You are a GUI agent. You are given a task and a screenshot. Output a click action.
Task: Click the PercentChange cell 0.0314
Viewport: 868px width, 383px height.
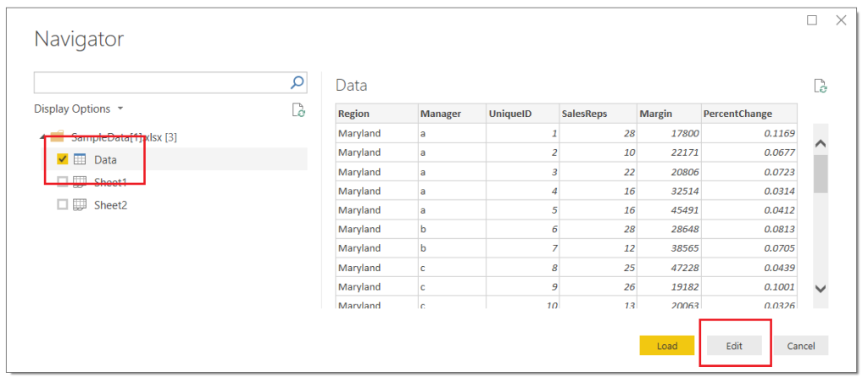[x=749, y=191]
